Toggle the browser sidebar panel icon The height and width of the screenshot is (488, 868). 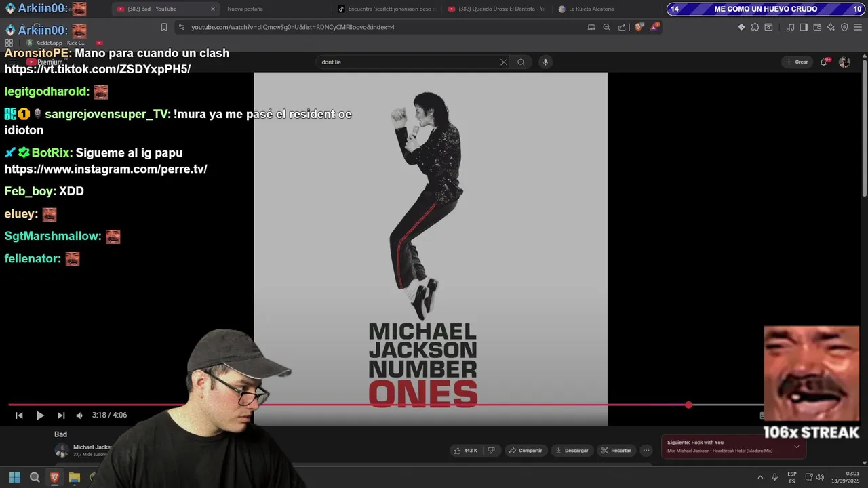tap(804, 27)
